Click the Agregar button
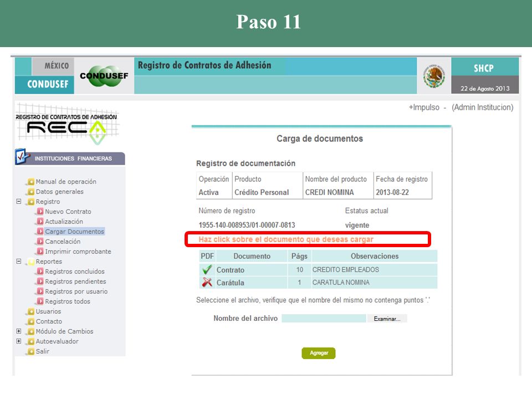Screen dimensions: 532x399 click(x=319, y=353)
